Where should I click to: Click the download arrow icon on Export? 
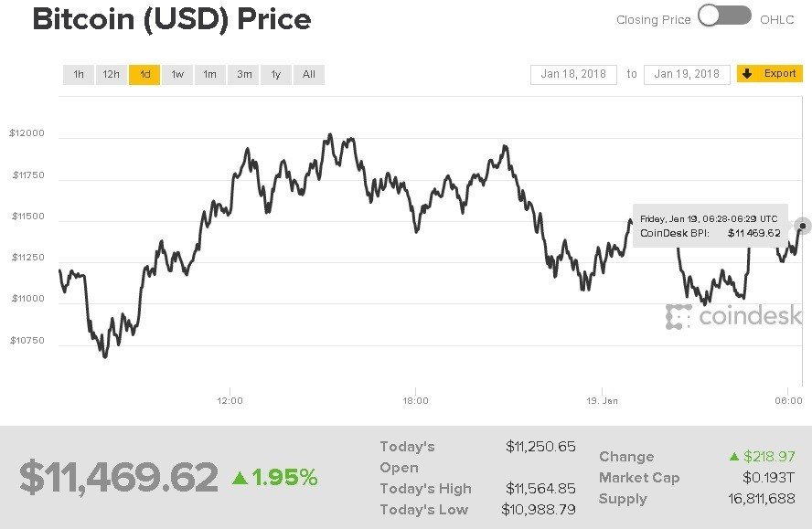748,74
